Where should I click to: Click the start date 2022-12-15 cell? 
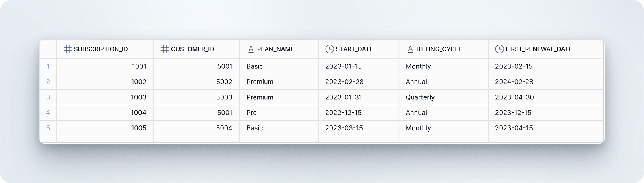click(x=359, y=113)
